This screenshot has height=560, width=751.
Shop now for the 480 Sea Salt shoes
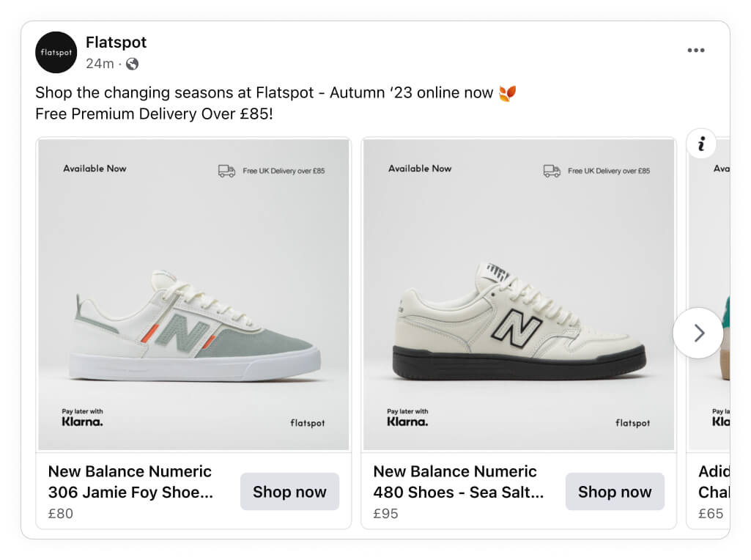tap(615, 492)
